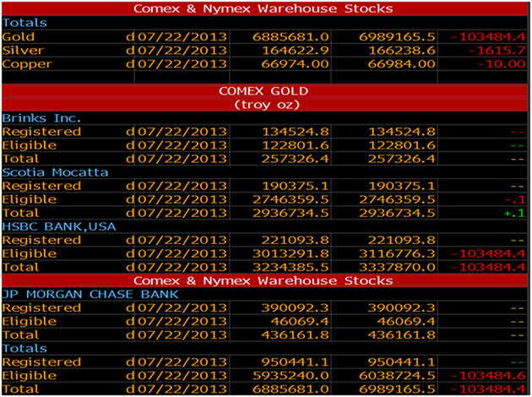Click the Gold totals row label
The height and width of the screenshot is (397, 532).
point(19,36)
